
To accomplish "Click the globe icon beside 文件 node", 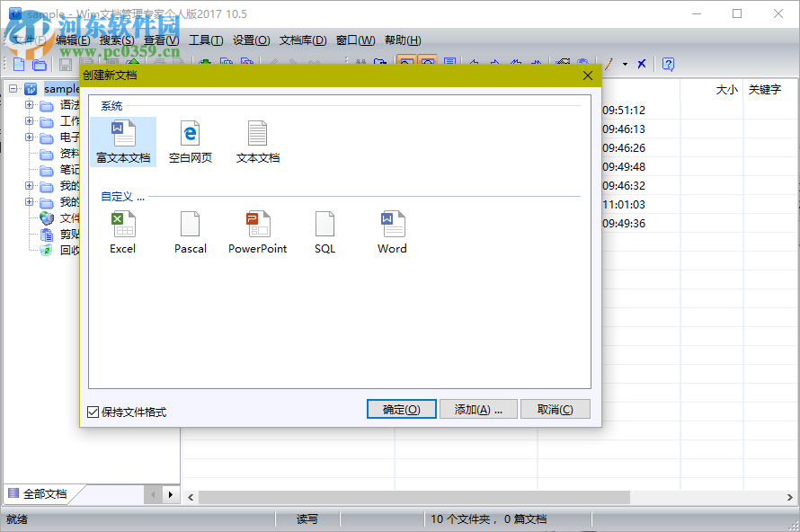I will [47, 218].
